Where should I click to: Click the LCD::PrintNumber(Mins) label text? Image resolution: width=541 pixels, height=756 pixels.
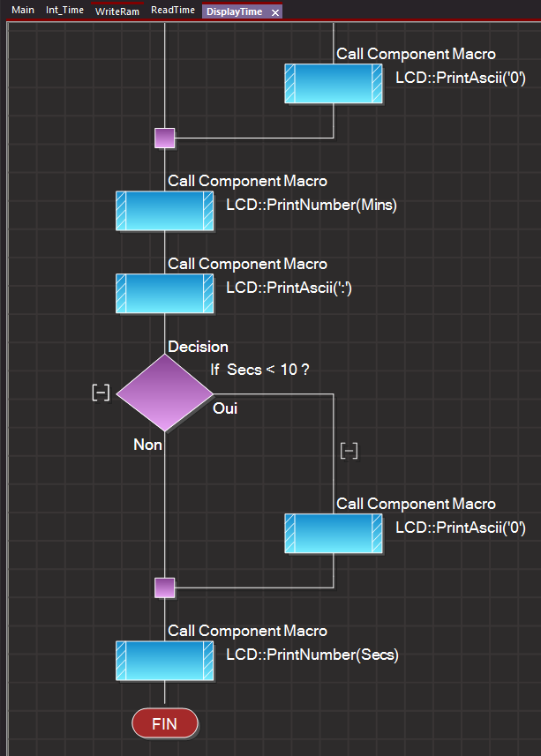tap(311, 206)
